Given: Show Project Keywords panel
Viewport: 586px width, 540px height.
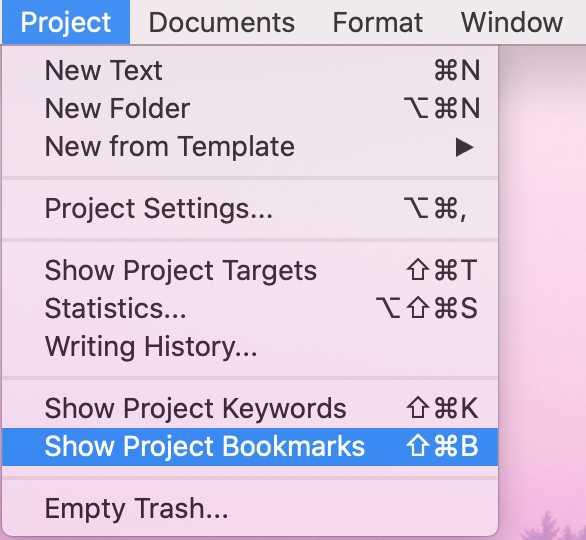Looking at the screenshot, I should [250, 408].
